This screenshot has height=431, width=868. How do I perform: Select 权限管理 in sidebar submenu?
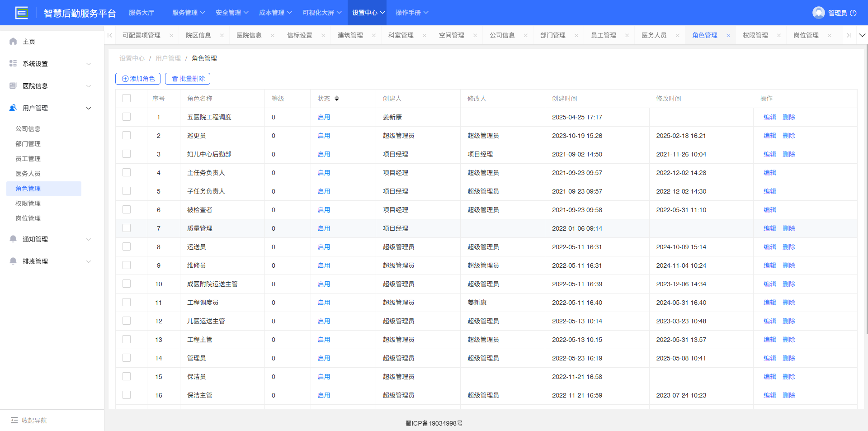point(28,204)
